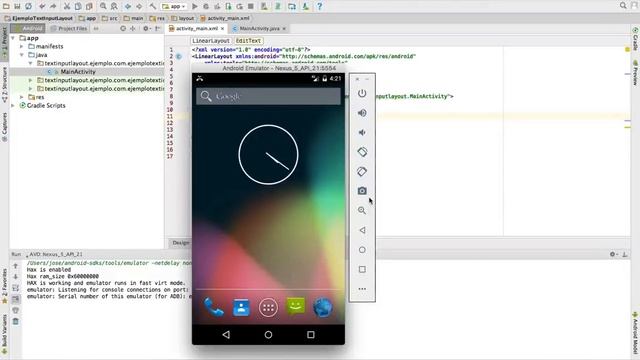Open the project panel settings gear
This screenshot has width=640, height=360.
coord(146,29)
